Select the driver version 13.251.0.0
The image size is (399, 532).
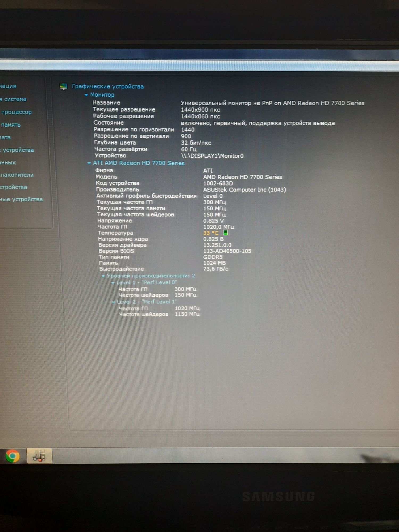point(217,245)
